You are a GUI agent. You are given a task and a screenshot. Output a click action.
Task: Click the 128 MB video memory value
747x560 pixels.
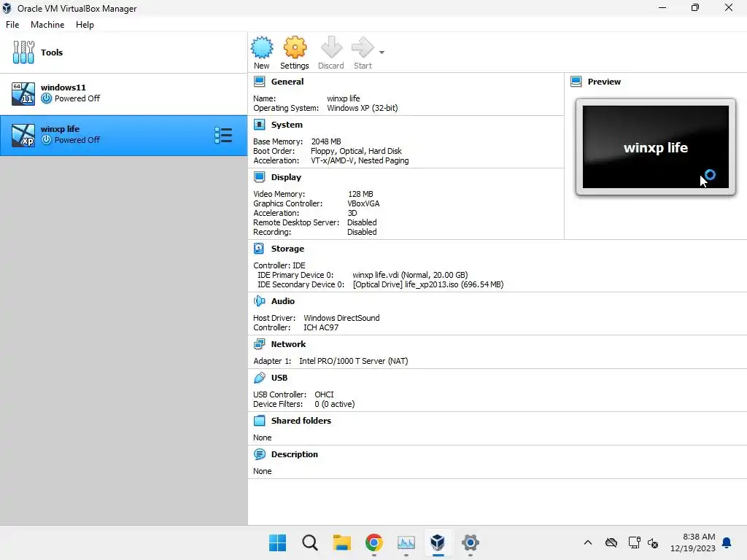point(360,194)
